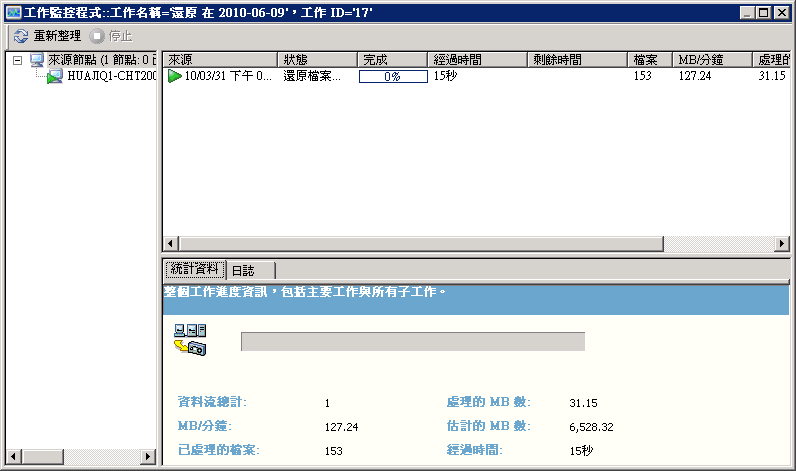796x471 pixels.
Task: Click the 6,528.32 estimated MB value
Action: (591, 427)
